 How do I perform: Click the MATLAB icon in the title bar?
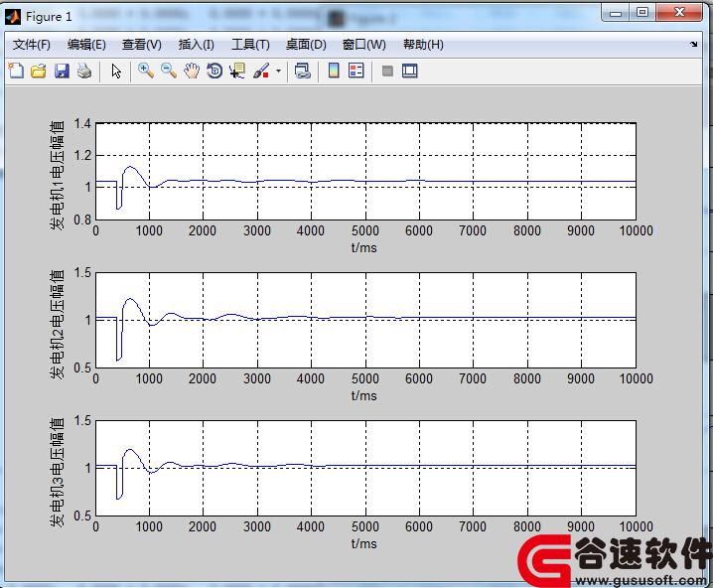coord(13,17)
